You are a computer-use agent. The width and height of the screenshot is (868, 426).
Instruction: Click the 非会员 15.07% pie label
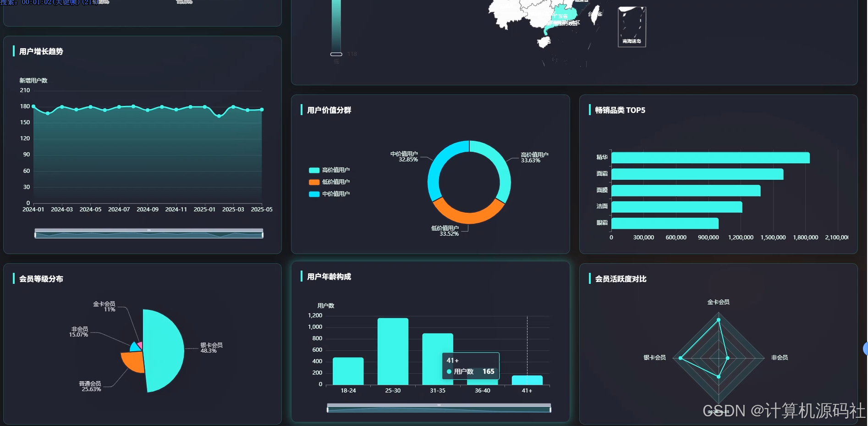[79, 332]
